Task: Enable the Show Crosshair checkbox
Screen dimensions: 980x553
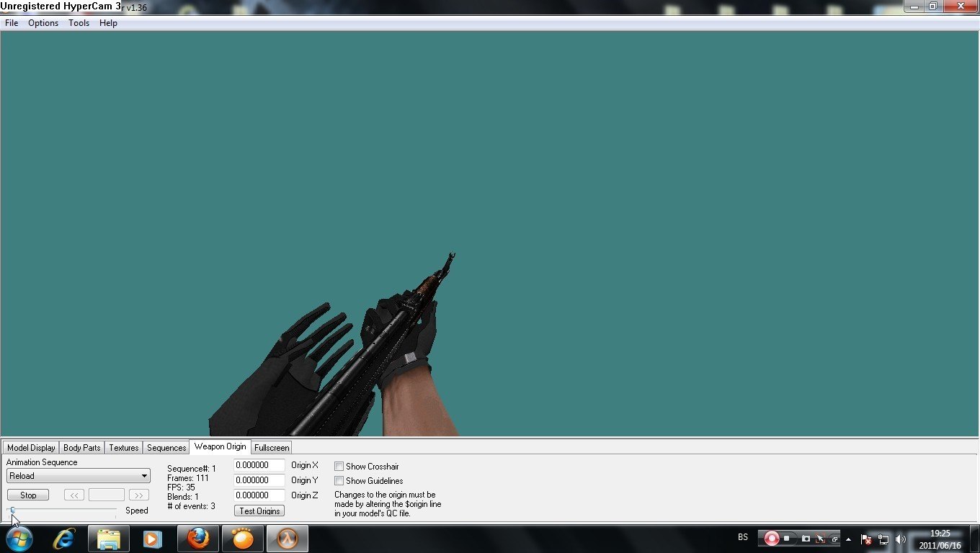Action: click(339, 467)
